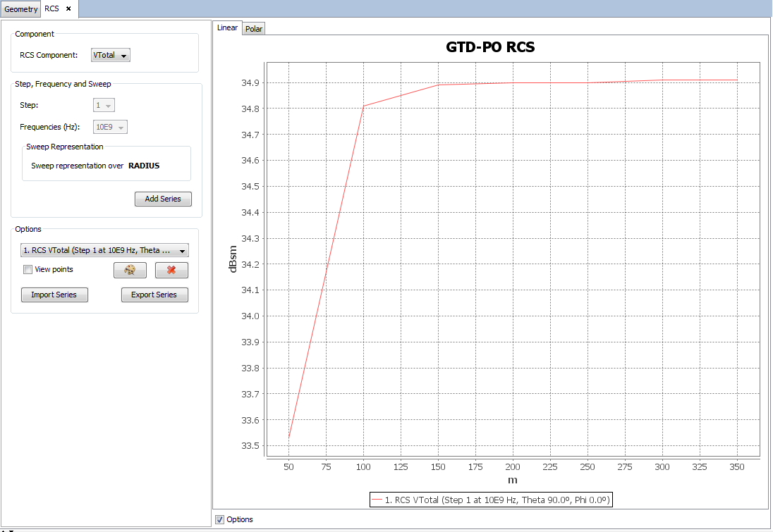The height and width of the screenshot is (532, 773).
Task: Expand the Frequencies (Hz) dropdown
Action: point(111,127)
